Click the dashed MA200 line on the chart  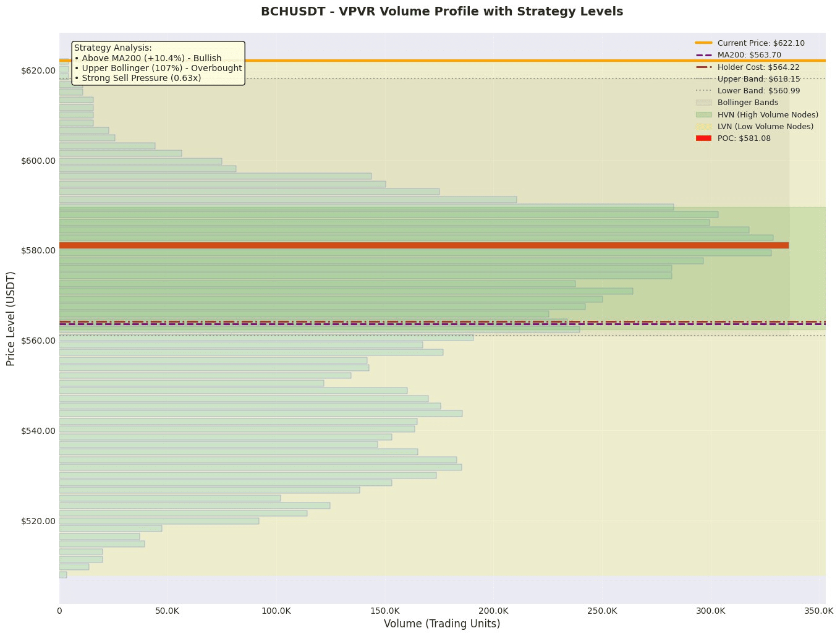442,324
